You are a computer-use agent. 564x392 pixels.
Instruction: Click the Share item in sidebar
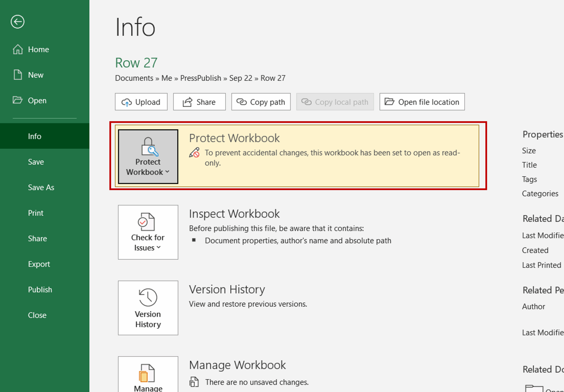point(37,238)
